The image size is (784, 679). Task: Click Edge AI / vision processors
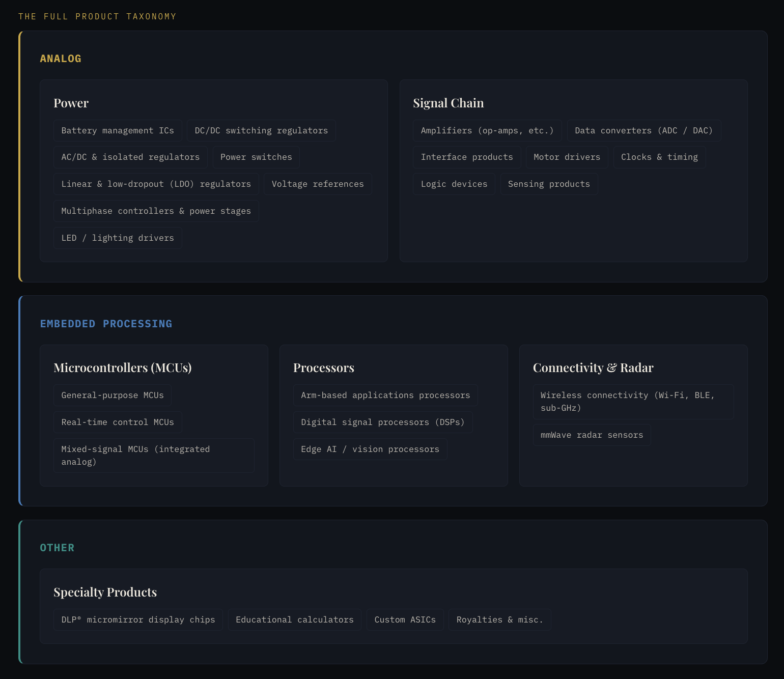pyautogui.click(x=370, y=449)
